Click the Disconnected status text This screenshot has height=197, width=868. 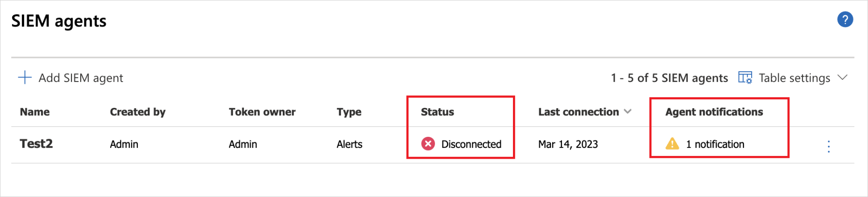point(471,144)
